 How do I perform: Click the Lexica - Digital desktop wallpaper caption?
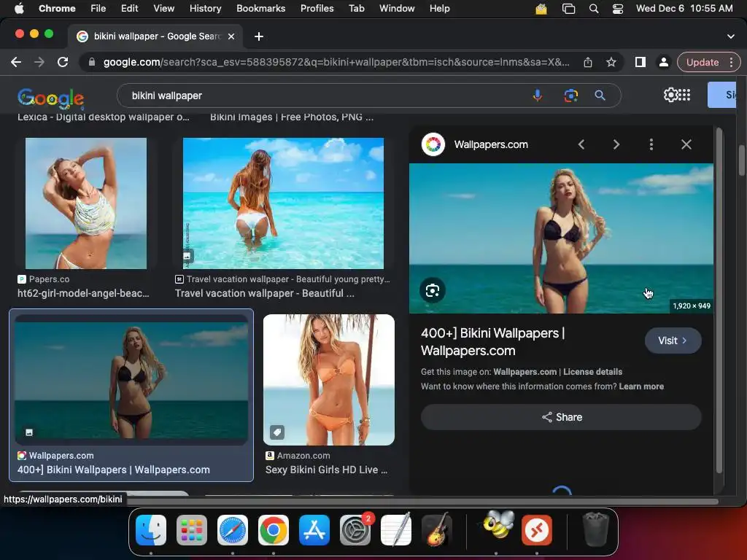[104, 117]
